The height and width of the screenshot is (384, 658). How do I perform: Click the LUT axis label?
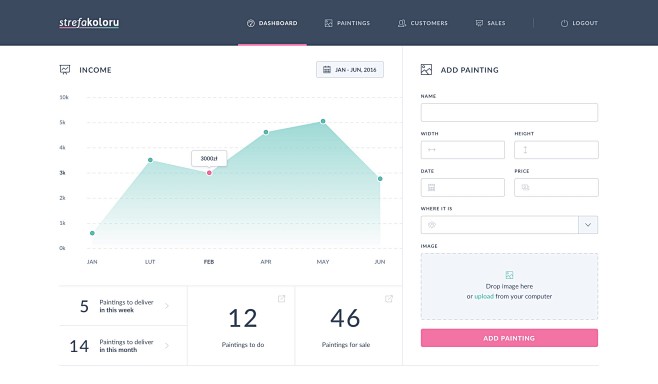point(150,262)
